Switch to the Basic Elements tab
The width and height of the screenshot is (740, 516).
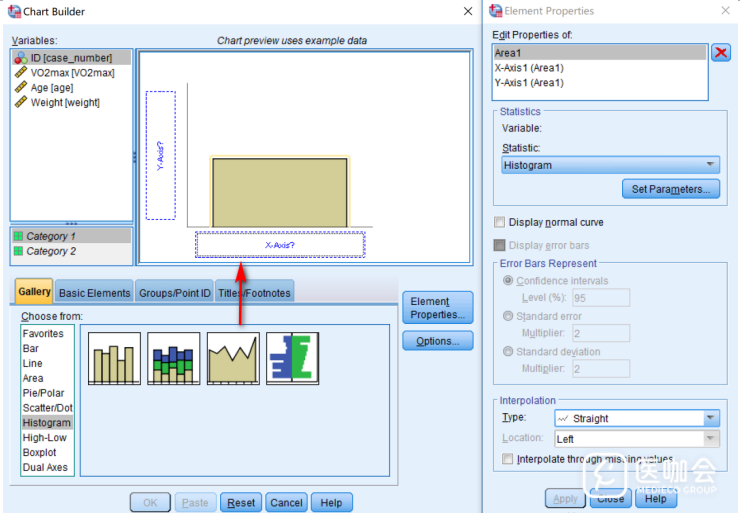click(x=94, y=293)
